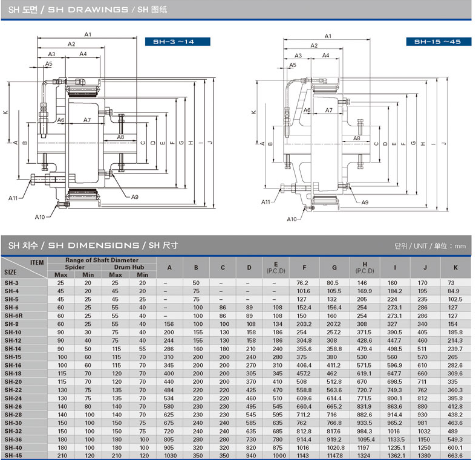Select the Range of Shaft Diameter header
Viewport: 476px width, 460px height.
[x=102, y=260]
